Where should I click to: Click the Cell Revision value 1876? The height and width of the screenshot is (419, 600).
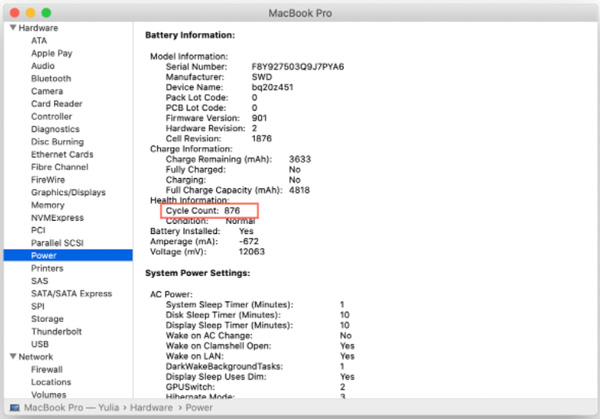[262, 139]
